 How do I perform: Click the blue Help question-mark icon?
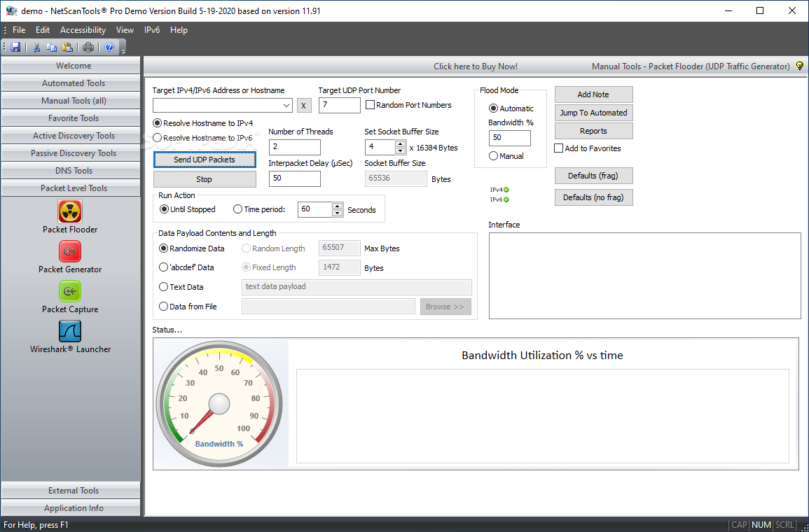click(x=109, y=47)
